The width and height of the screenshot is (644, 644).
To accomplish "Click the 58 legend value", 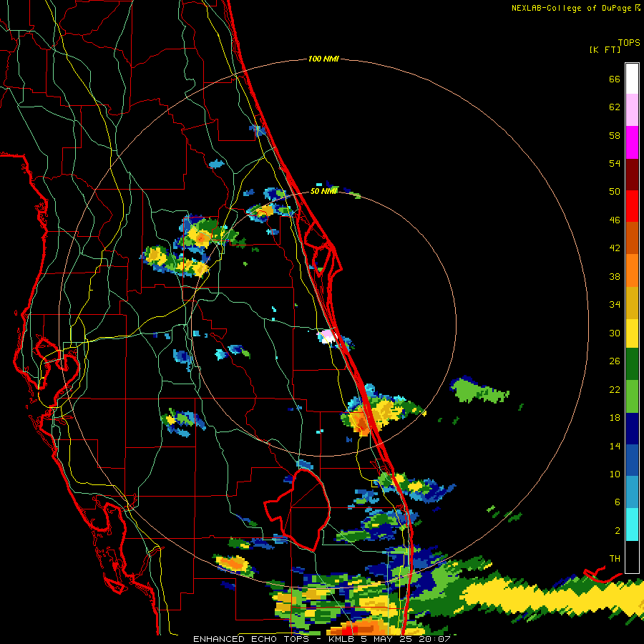I will point(615,135).
